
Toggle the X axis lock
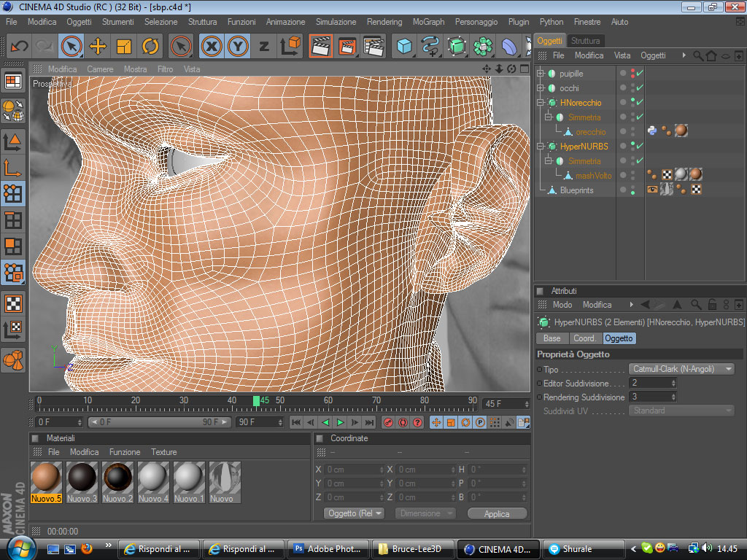[x=212, y=47]
